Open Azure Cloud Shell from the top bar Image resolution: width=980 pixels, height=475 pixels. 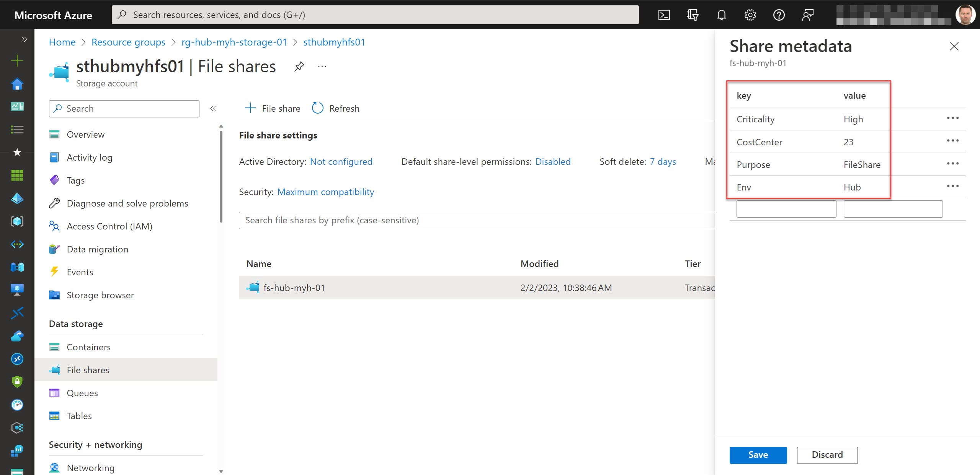pos(664,15)
